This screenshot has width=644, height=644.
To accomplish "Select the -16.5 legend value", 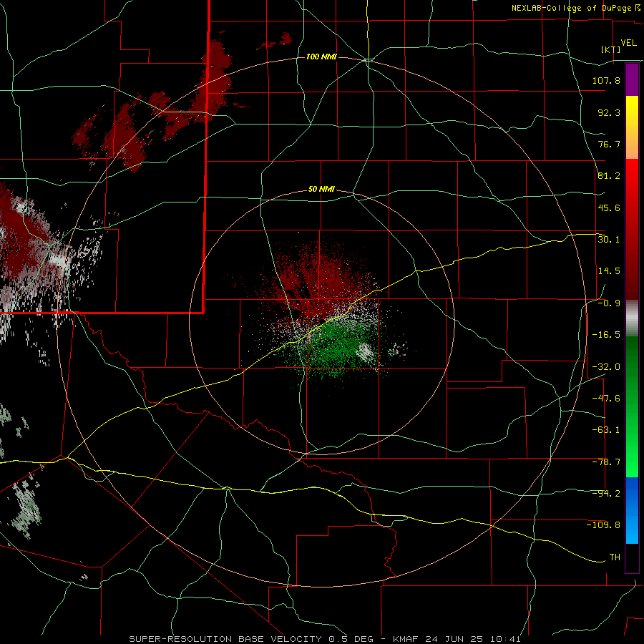I will coord(606,335).
